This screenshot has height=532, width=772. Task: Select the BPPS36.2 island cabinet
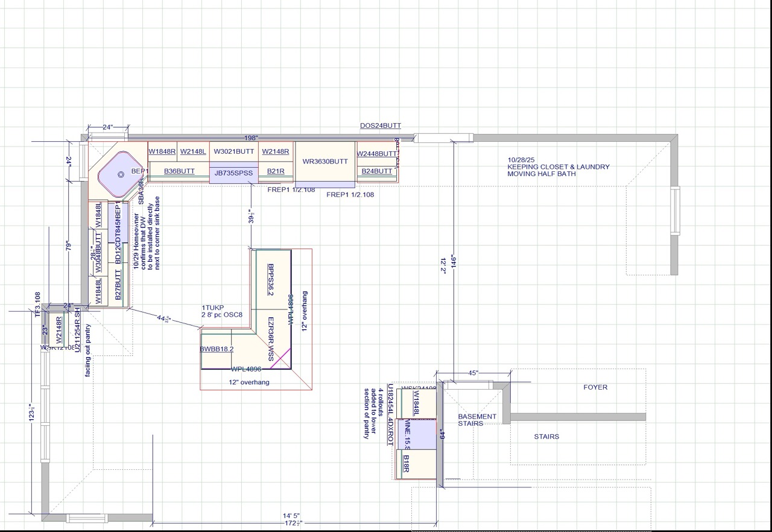point(271,279)
